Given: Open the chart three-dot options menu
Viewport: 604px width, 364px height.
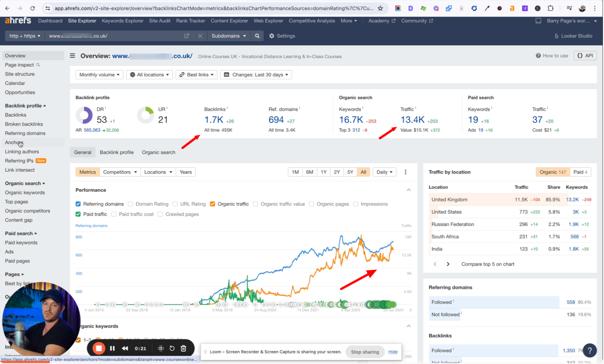Looking at the screenshot, I should coord(406,172).
